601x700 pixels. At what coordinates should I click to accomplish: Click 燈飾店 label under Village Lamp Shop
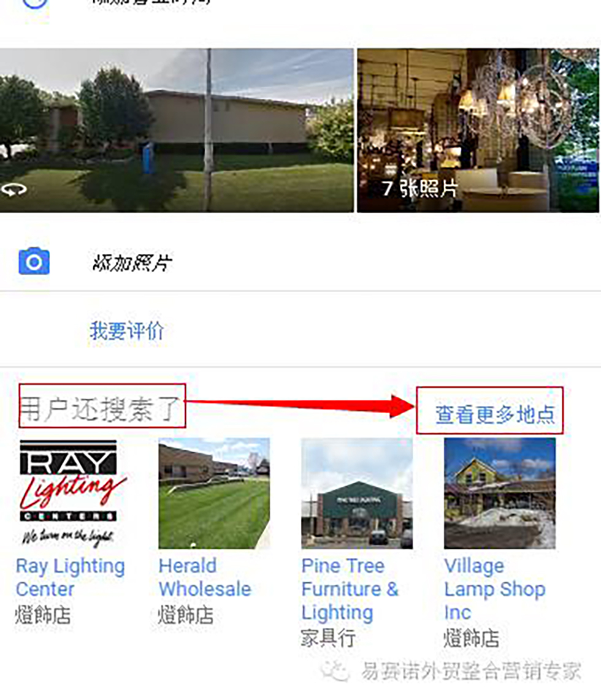click(x=471, y=637)
